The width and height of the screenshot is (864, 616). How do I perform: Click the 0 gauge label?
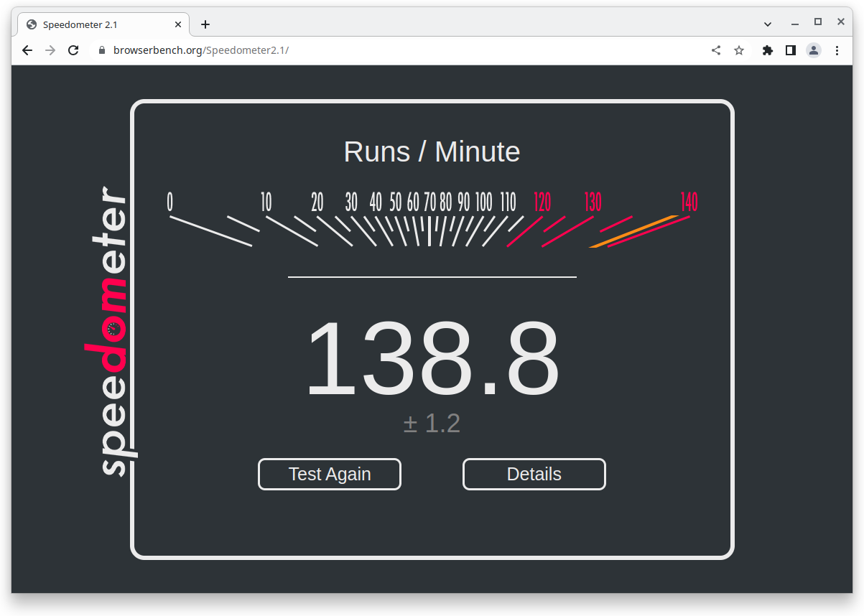[170, 202]
